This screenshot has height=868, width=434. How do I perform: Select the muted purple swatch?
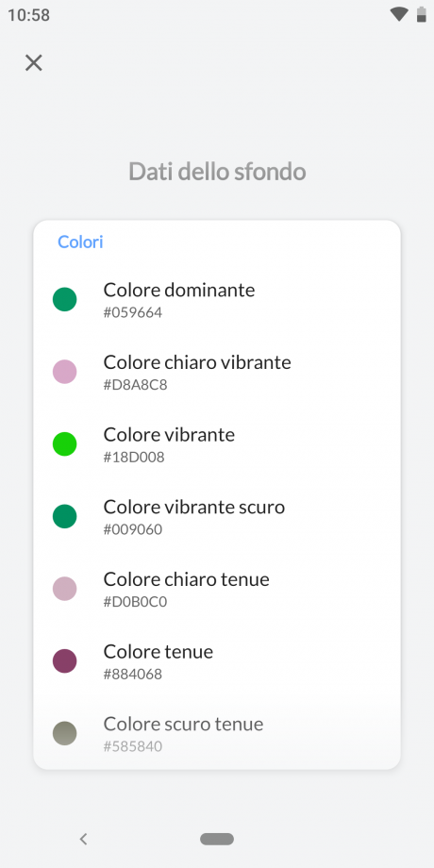click(x=65, y=661)
